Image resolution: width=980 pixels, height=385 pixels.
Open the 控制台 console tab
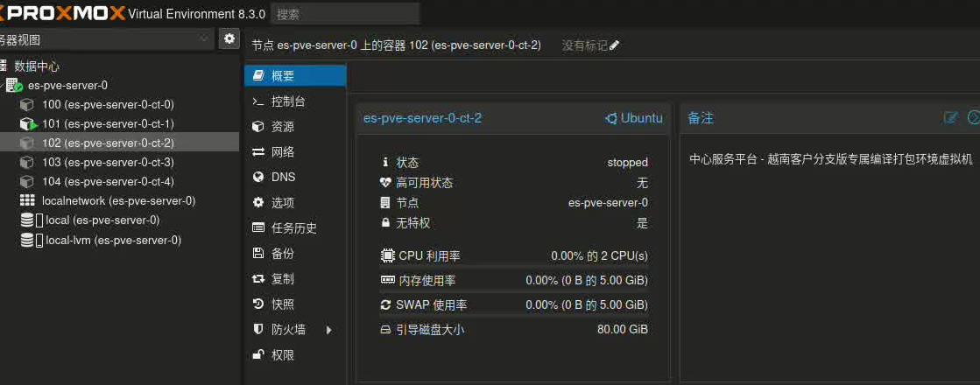click(x=288, y=101)
